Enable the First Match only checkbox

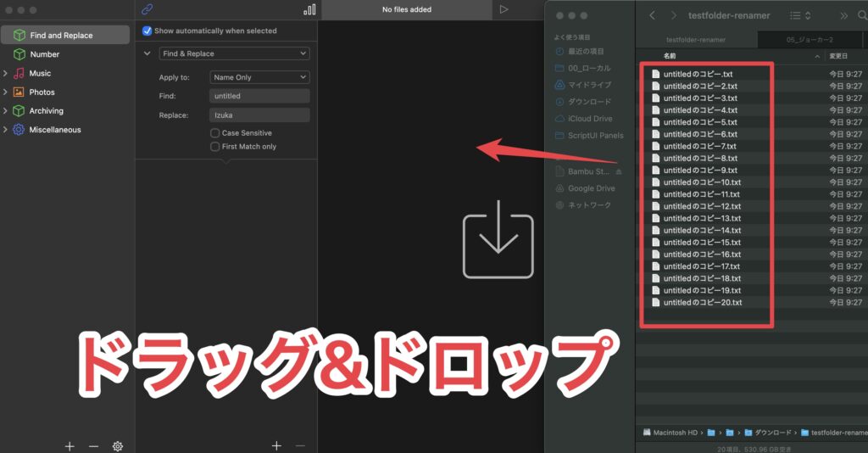click(215, 147)
